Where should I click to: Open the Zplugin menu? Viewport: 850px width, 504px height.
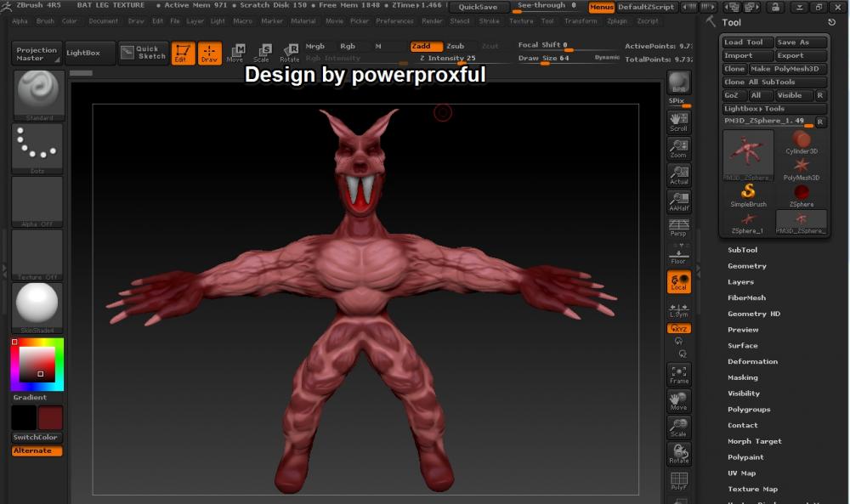click(617, 21)
